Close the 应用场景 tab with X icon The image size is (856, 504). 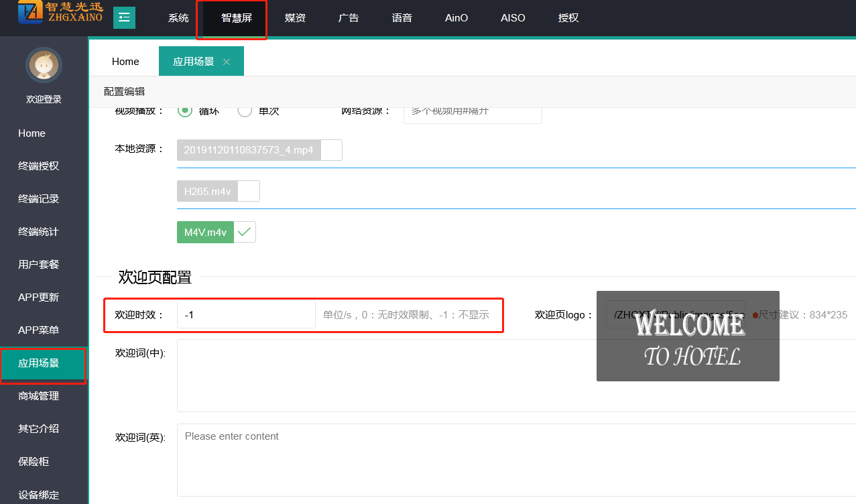227,62
